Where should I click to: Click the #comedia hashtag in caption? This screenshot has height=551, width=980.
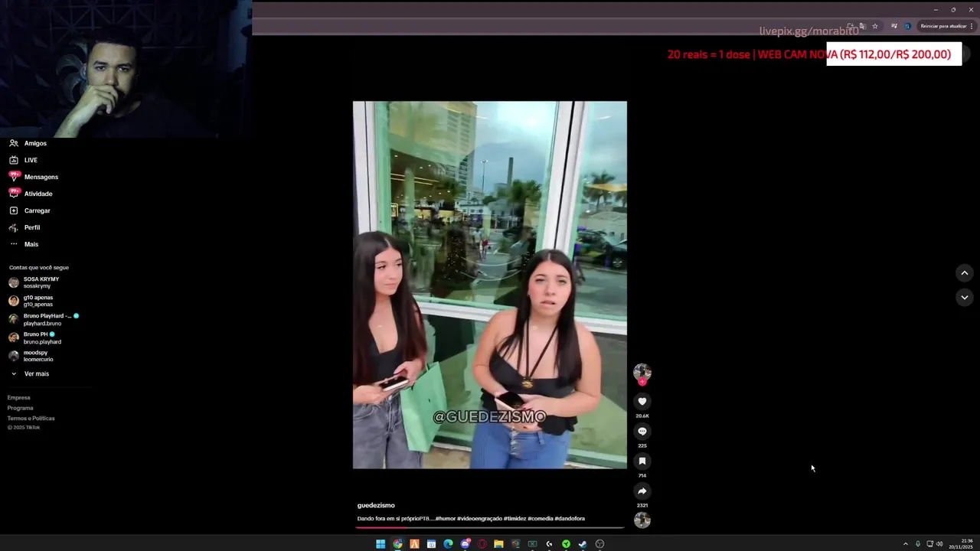pos(540,519)
